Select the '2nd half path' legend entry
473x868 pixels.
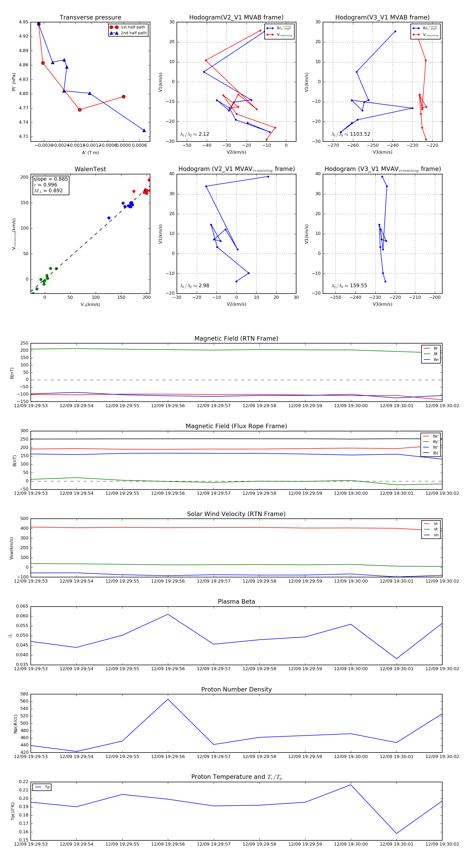128,33
